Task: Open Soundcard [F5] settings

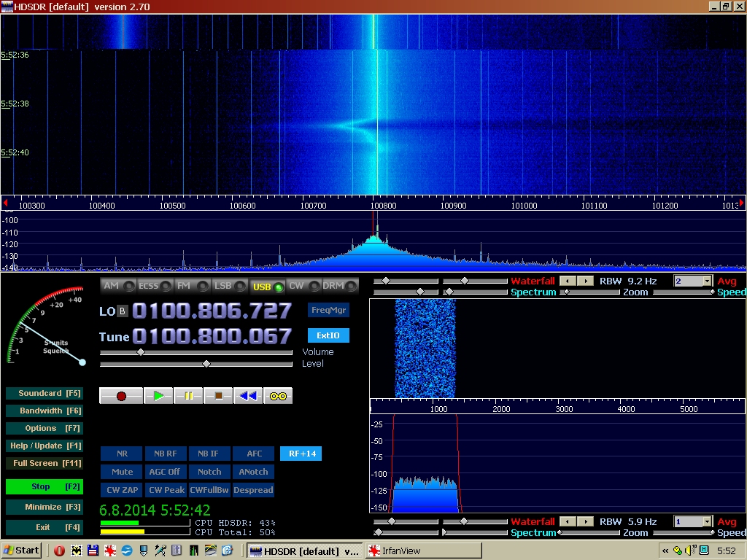Action: tap(44, 393)
